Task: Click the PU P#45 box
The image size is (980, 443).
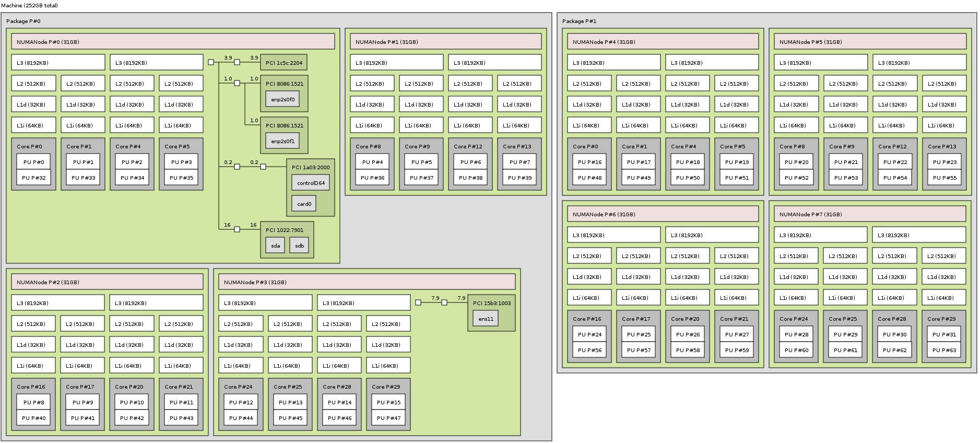Action: click(290, 418)
